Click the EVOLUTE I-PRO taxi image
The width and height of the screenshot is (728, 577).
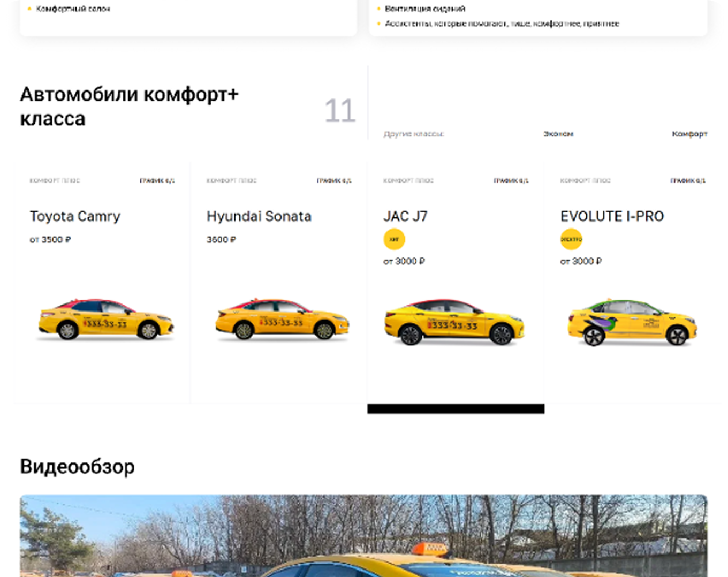632,322
